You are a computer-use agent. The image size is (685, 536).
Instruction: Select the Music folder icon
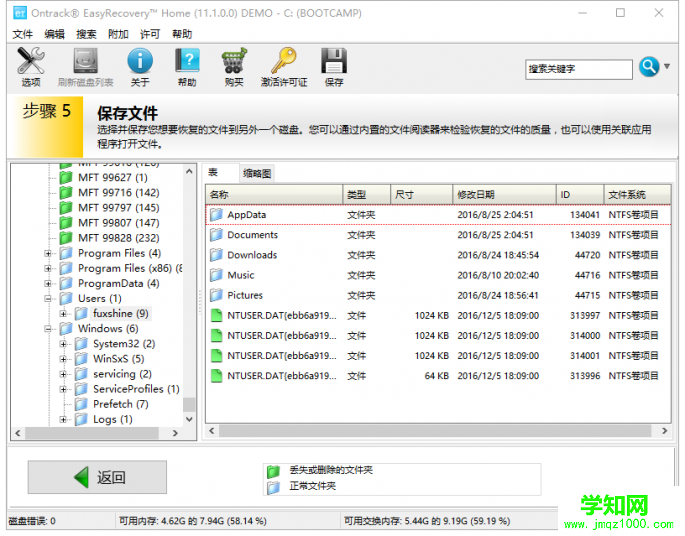216,275
